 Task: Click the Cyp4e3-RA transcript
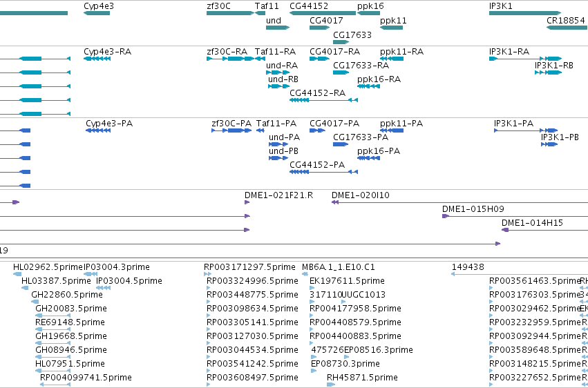point(97,59)
